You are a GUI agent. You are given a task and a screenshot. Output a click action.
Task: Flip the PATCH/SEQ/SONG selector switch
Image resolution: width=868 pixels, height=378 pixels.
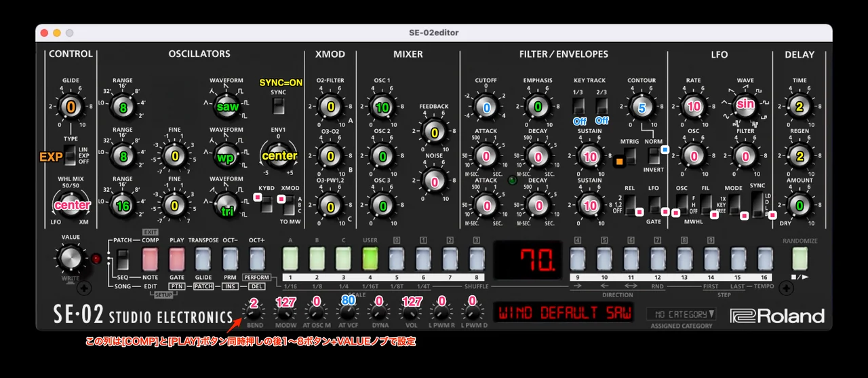click(122, 259)
